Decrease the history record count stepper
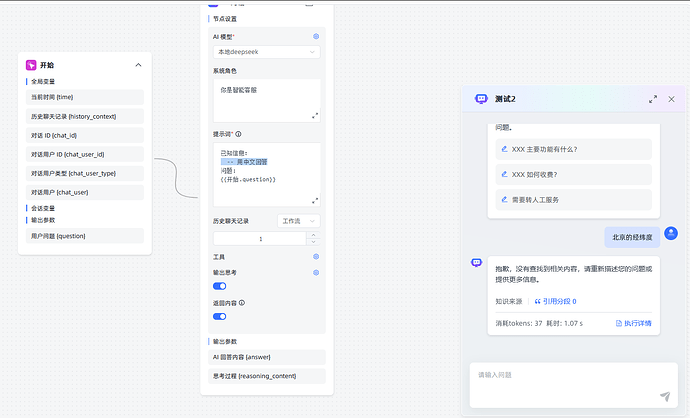This screenshot has width=690, height=418. tap(313, 242)
